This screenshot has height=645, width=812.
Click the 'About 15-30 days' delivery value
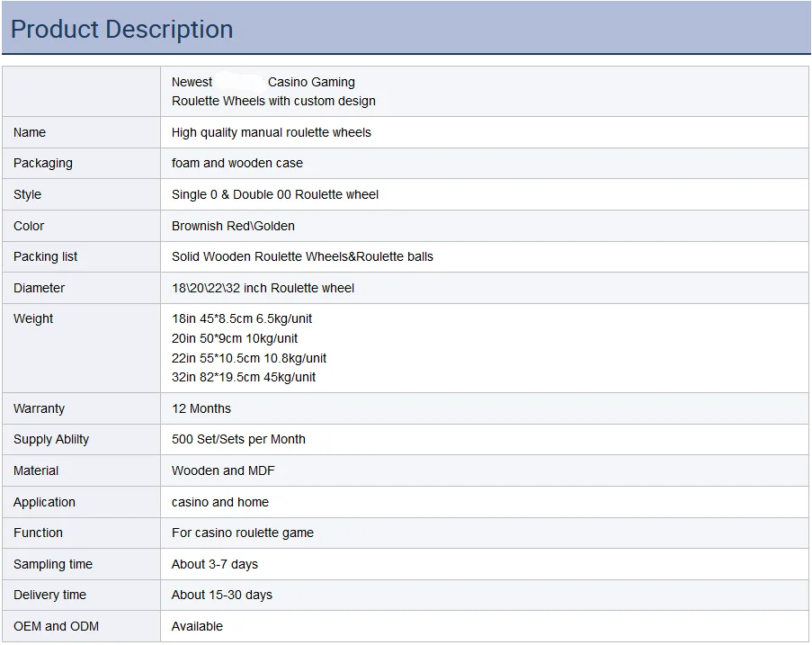222,595
